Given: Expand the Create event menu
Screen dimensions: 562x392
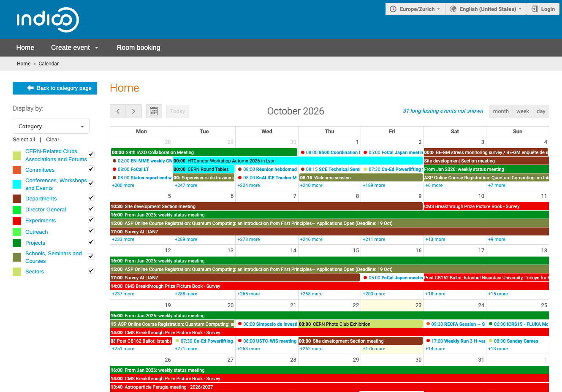Looking at the screenshot, I should coord(75,48).
